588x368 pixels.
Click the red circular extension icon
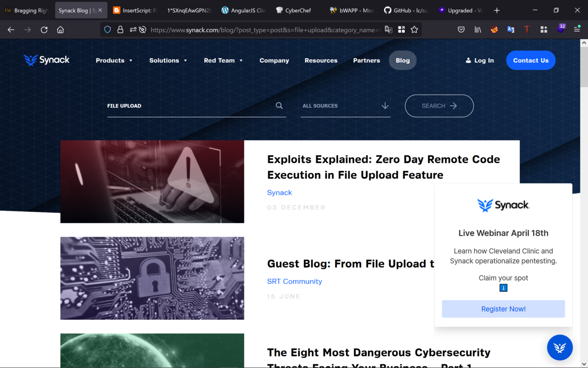494,30
